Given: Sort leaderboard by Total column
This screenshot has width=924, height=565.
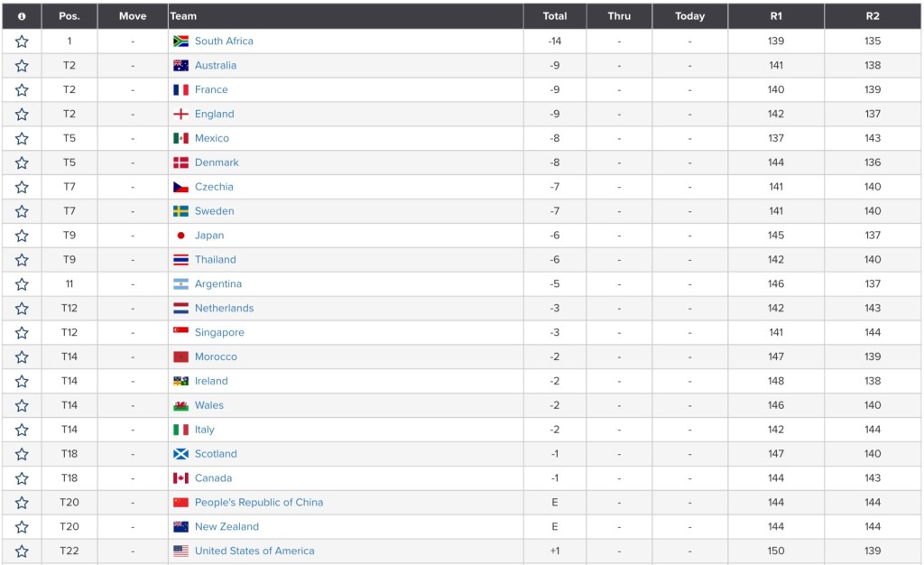Looking at the screenshot, I should [555, 16].
